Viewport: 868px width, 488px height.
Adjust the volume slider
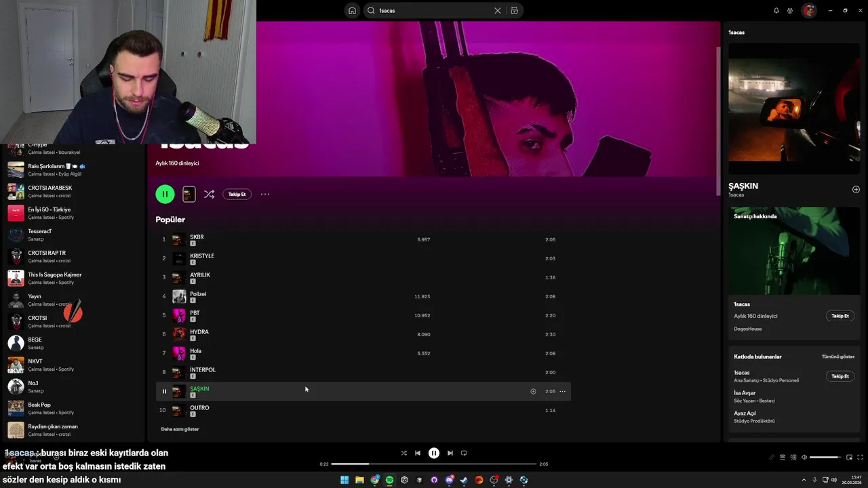825,457
